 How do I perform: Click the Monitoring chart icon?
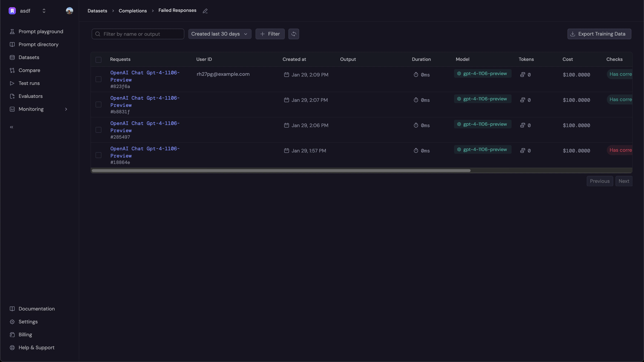[12, 109]
